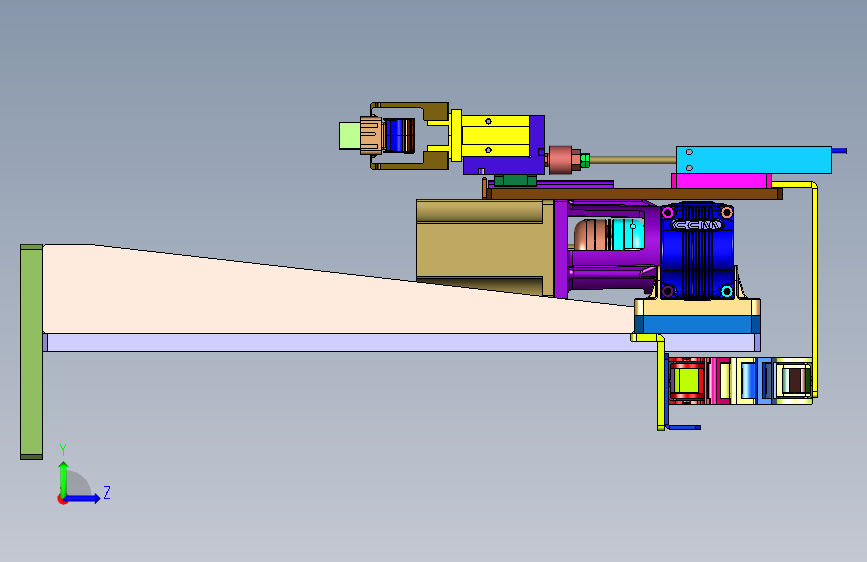Viewport: 867px width, 562px height.
Task: Select the red roller at bottom assembly
Action: point(687,381)
